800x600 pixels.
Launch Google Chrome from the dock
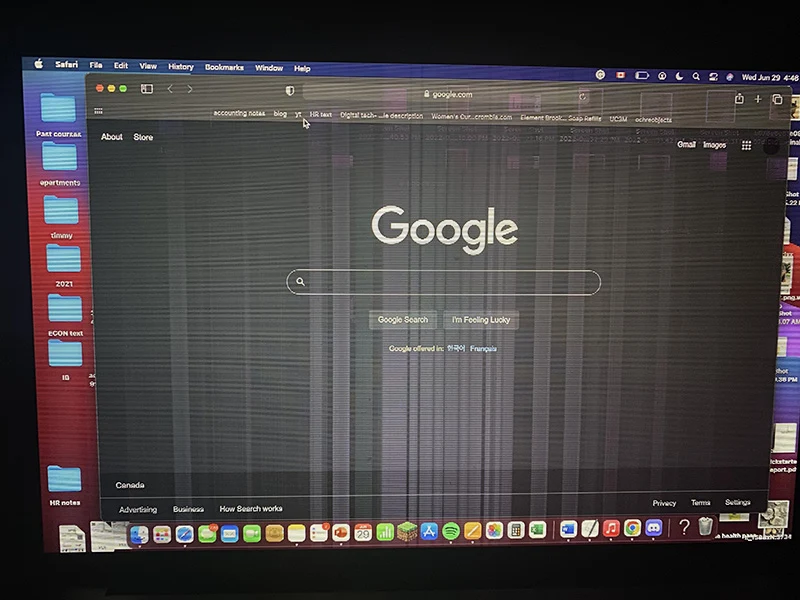point(632,528)
